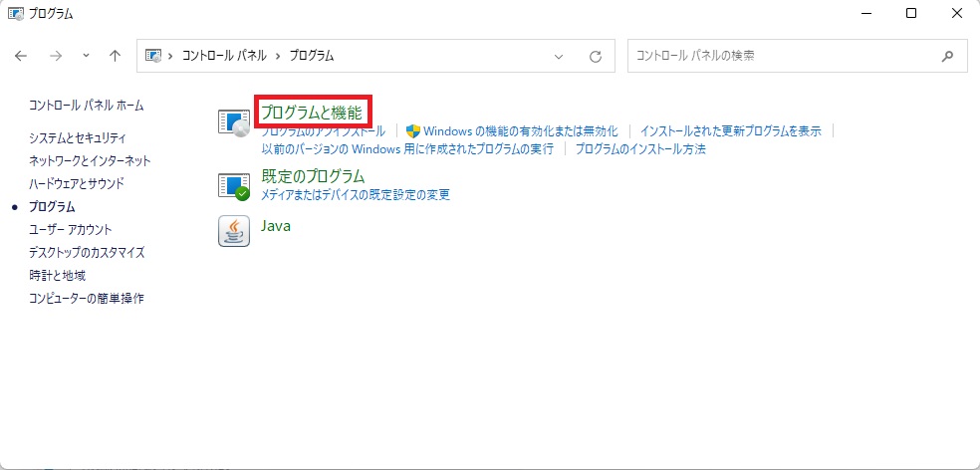Click the Programs and Features icon
The image size is (980, 470).
click(234, 121)
